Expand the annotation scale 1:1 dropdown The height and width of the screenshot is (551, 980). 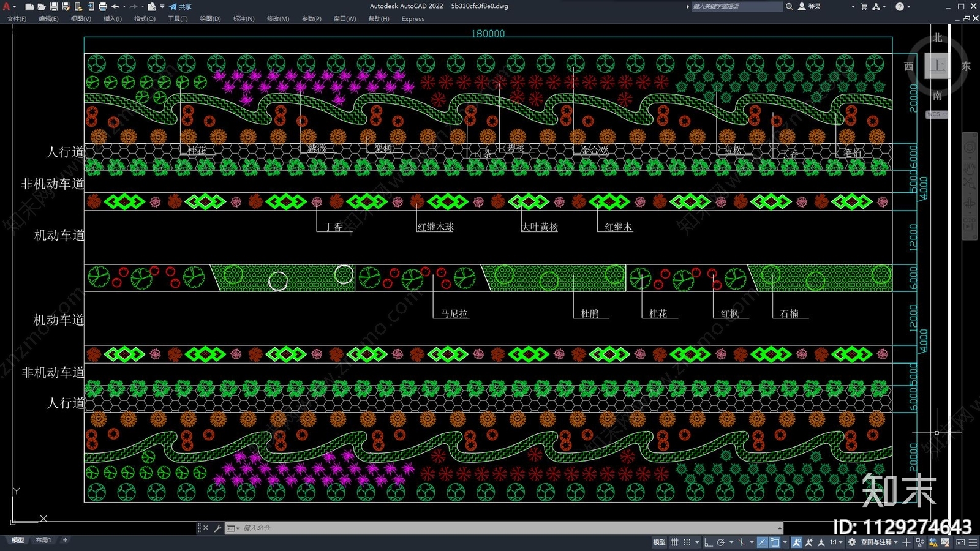pos(836,542)
